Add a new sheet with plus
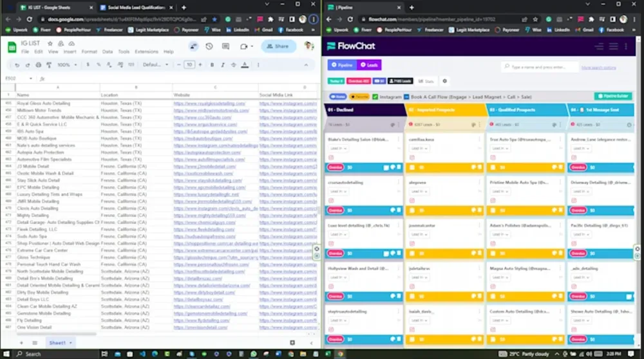 (x=21, y=342)
